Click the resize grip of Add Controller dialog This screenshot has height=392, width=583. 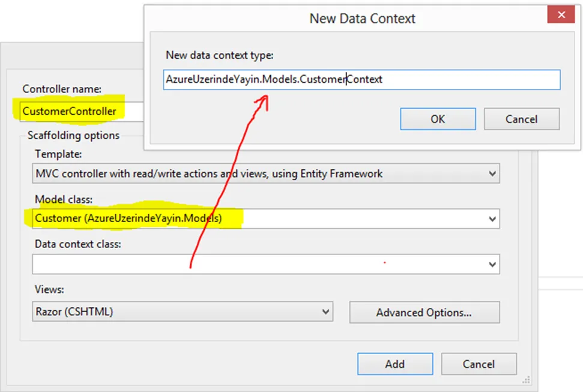(x=526, y=380)
